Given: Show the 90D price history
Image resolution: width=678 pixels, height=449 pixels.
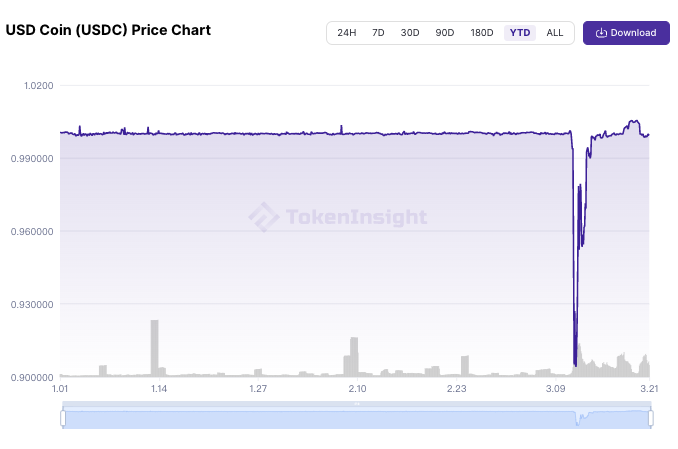Looking at the screenshot, I should (444, 33).
